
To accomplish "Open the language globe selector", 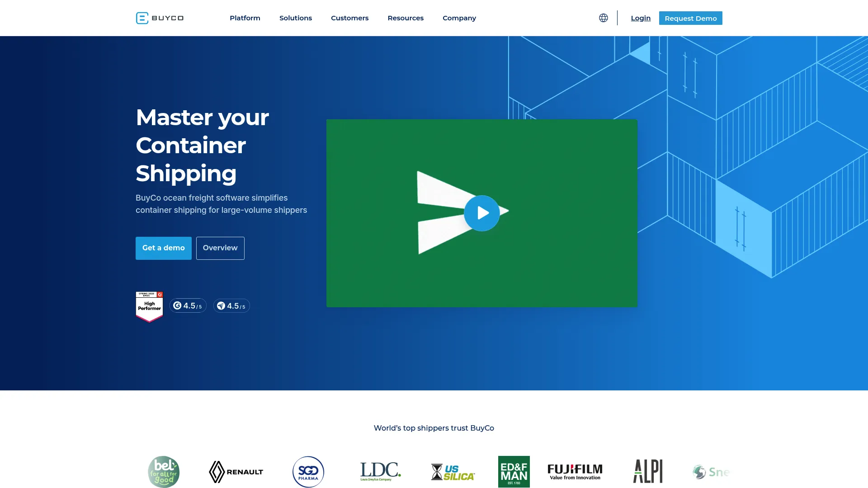I will pos(604,18).
